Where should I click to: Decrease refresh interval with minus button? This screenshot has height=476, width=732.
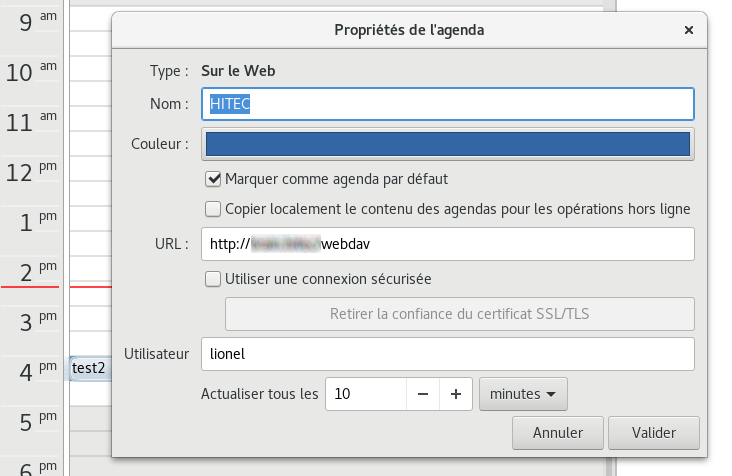point(423,394)
